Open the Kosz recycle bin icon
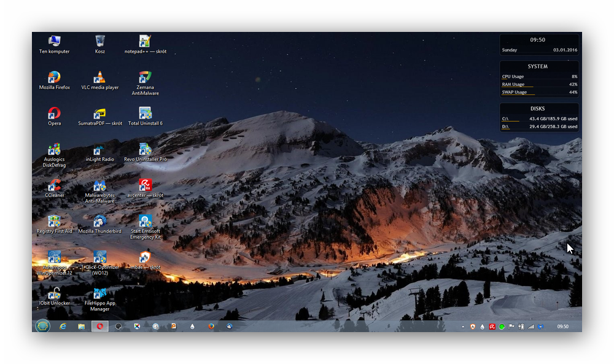The width and height of the screenshot is (614, 364). 100,44
